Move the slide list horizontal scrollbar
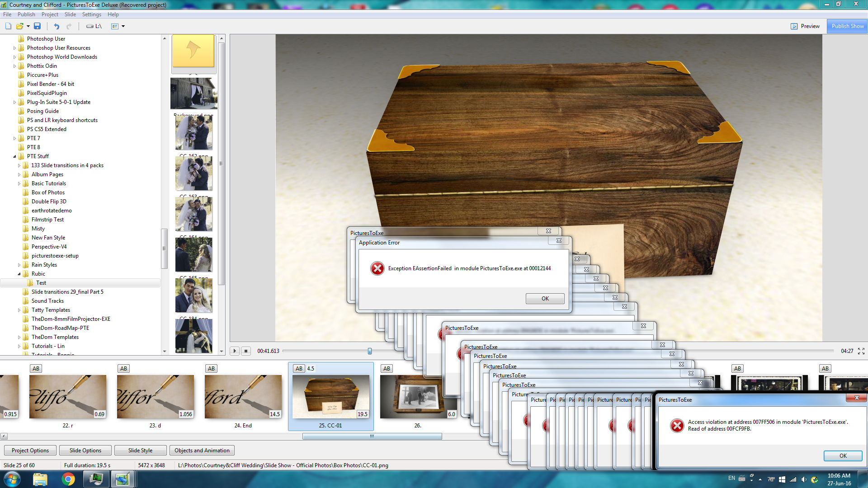Screen dimensions: 868x488 (x=372, y=436)
